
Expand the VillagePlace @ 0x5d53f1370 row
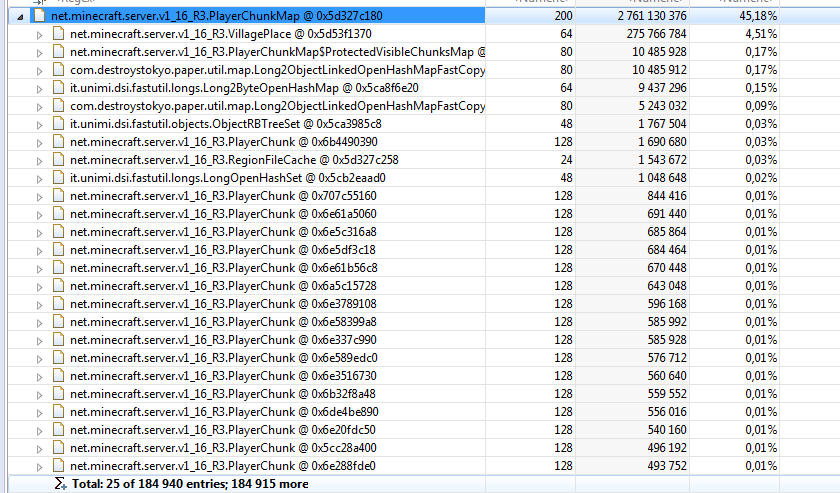click(39, 35)
